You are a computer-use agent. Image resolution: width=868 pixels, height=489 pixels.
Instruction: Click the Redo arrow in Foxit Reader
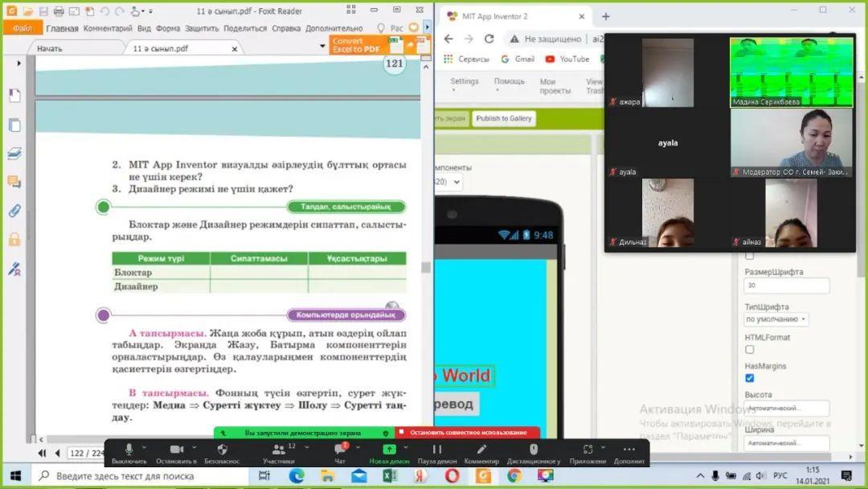tap(120, 11)
